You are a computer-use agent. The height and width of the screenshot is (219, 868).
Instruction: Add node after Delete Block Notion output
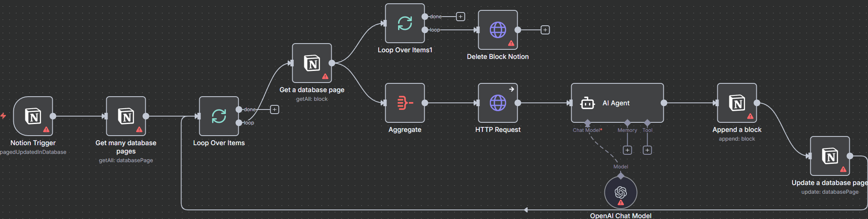click(545, 30)
